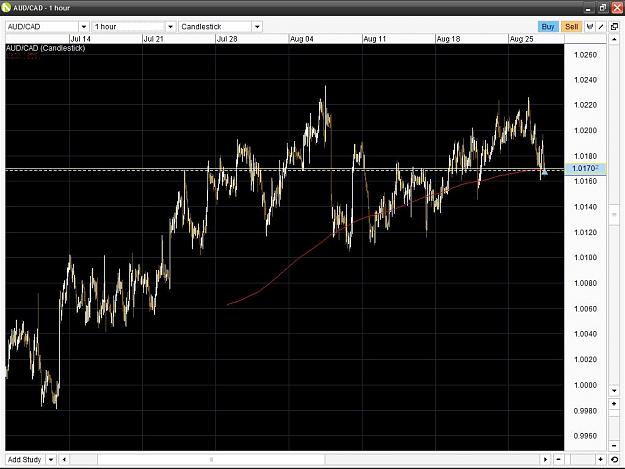Zoom out time axis with minus button
The width and height of the screenshot is (625, 469).
click(x=558, y=459)
